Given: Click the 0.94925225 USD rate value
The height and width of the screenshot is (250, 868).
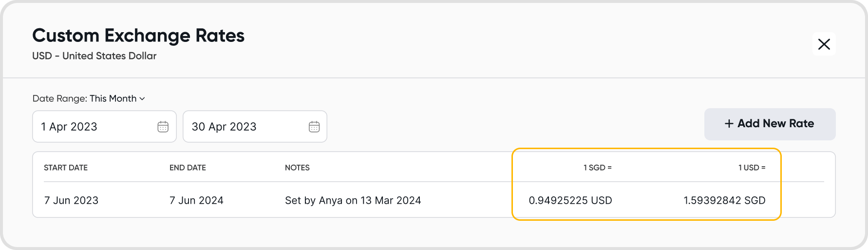Looking at the screenshot, I should pyautogui.click(x=570, y=200).
